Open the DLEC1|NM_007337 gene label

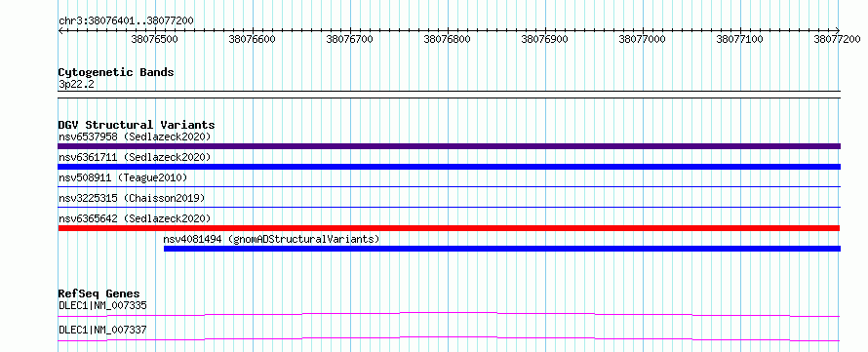click(102, 331)
